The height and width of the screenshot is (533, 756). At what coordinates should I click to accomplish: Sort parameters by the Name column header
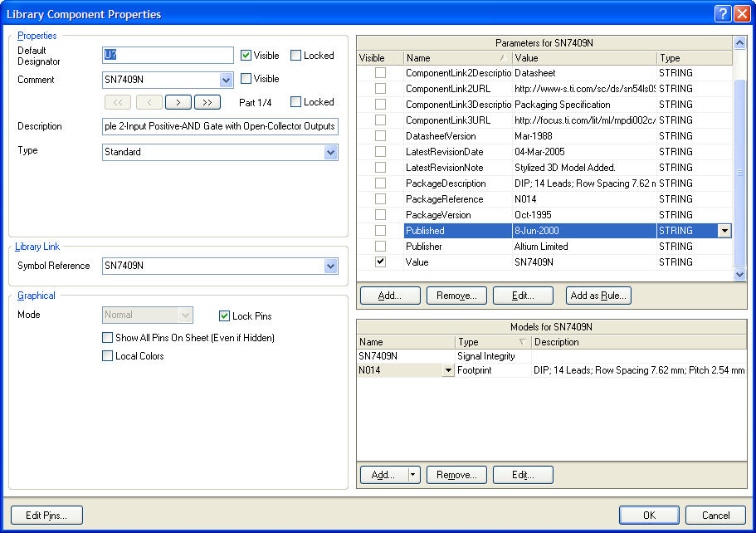pos(456,58)
